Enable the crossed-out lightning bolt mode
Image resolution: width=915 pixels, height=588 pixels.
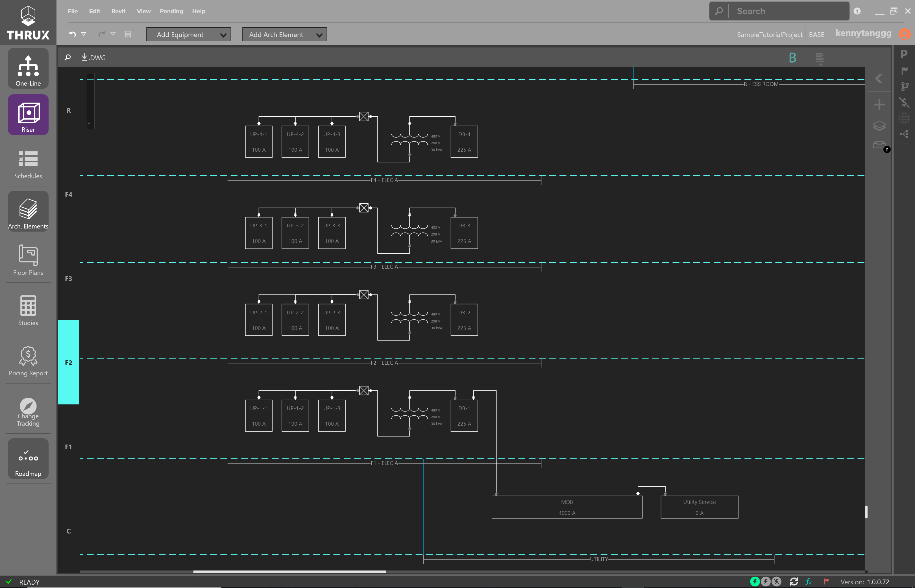776,582
